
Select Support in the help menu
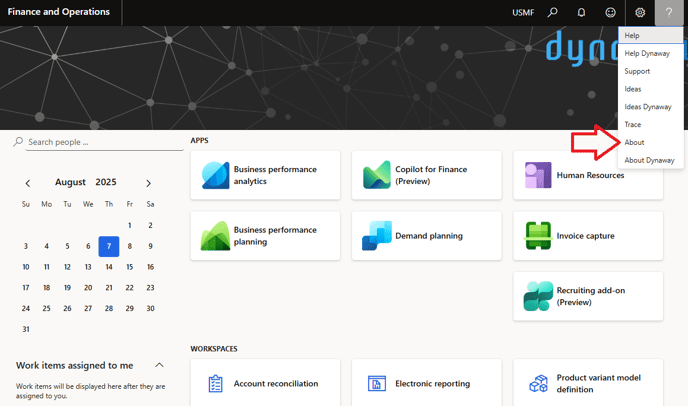pos(651,71)
